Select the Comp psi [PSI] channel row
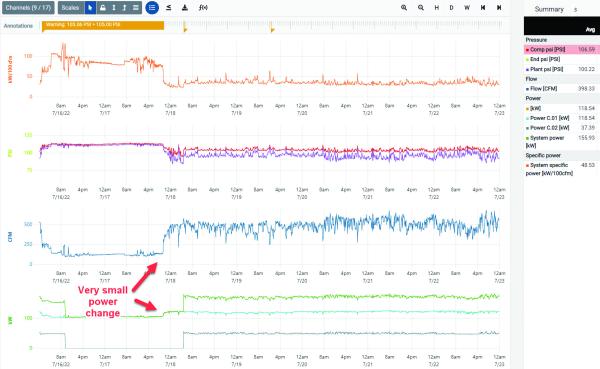This screenshot has width=600, height=369. tap(562, 49)
